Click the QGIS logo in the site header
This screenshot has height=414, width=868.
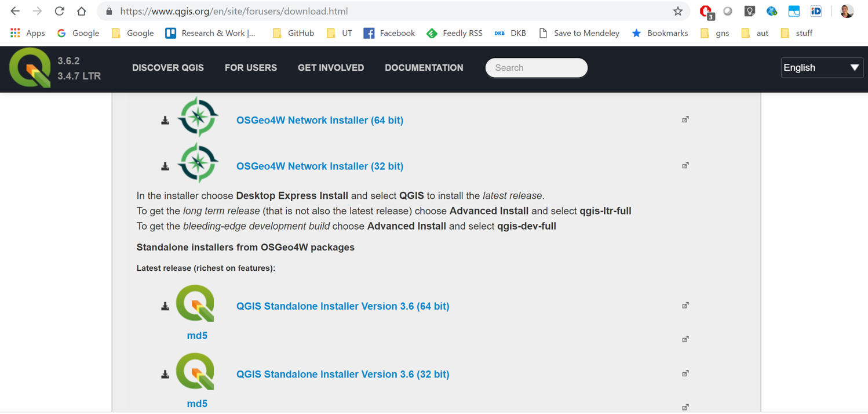[x=29, y=68]
